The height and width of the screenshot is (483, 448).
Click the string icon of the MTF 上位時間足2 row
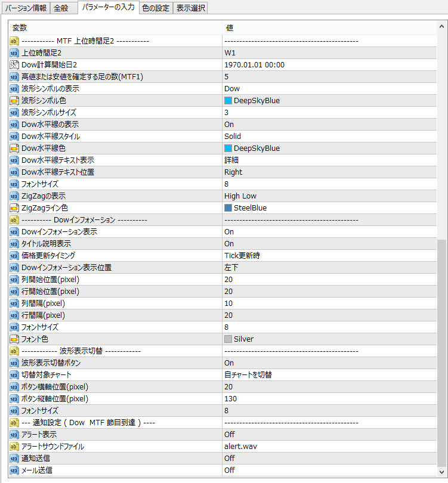point(14,41)
